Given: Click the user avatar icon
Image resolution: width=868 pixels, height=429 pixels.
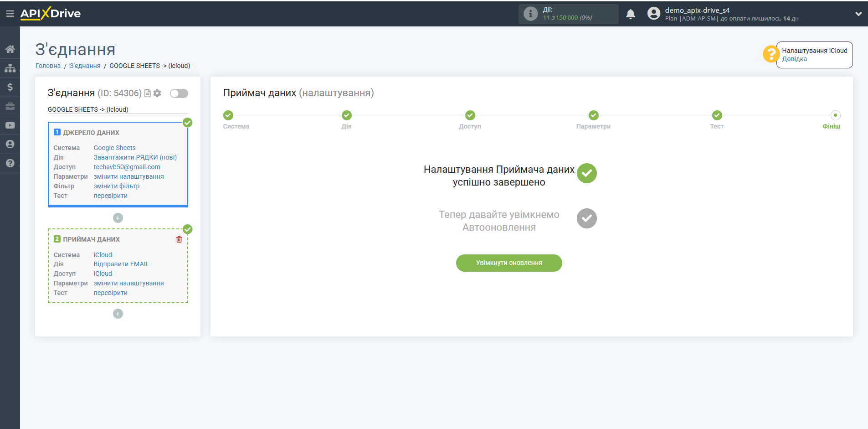Looking at the screenshot, I should coord(654,14).
